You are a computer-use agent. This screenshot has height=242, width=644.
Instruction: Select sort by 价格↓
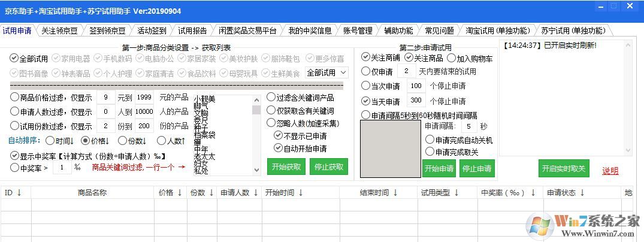tap(96, 141)
